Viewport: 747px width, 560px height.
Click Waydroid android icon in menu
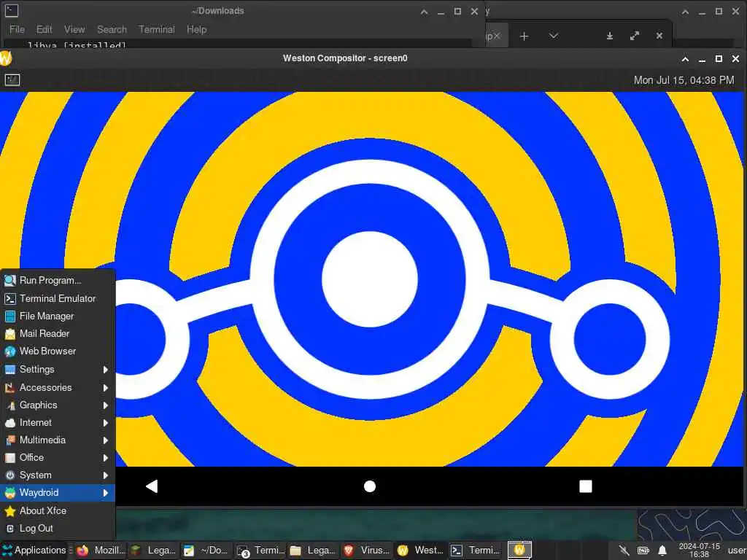click(10, 493)
